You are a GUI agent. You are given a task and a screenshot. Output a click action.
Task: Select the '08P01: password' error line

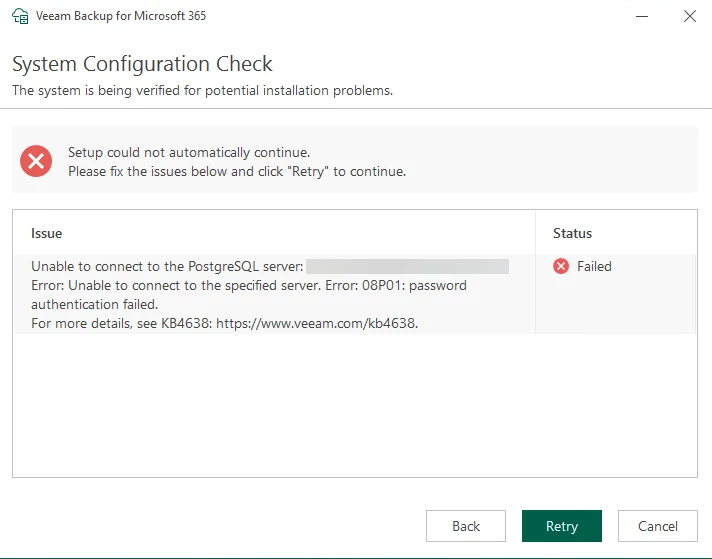pyautogui.click(x=249, y=285)
